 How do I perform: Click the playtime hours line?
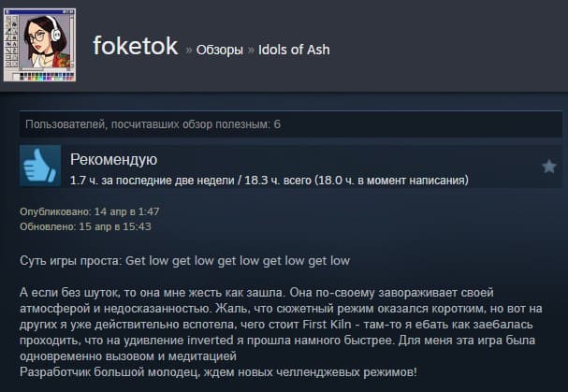(269, 180)
